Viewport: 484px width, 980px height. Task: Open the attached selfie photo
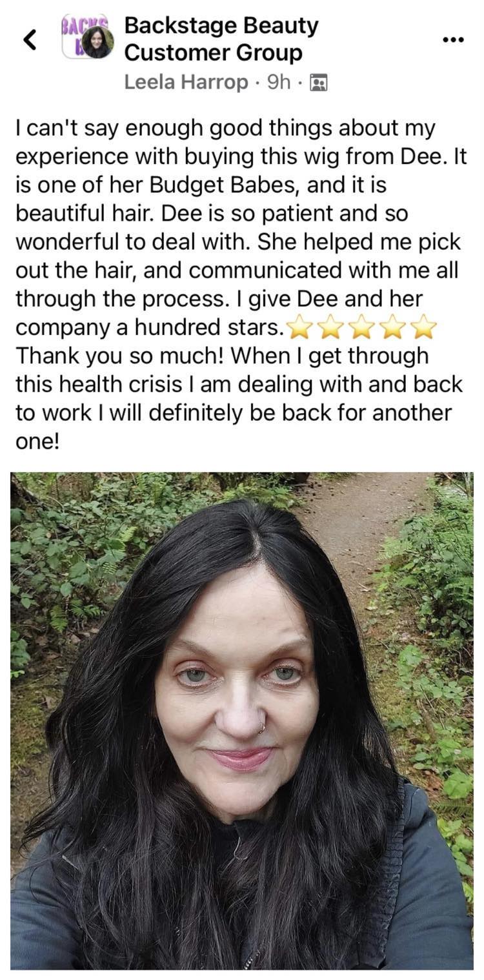tap(242, 720)
